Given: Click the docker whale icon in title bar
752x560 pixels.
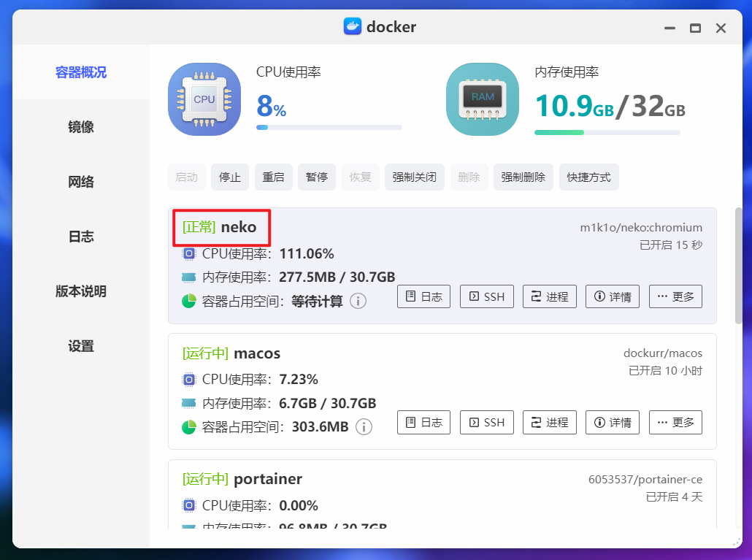Looking at the screenshot, I should point(353,26).
